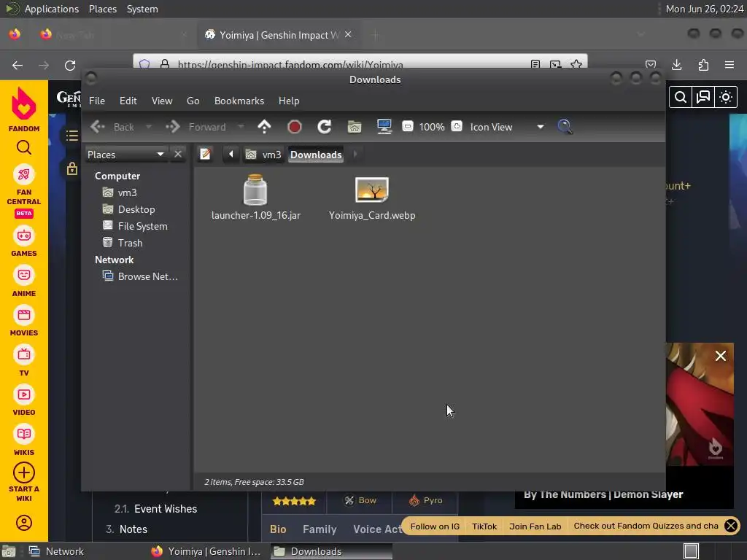Zoom in with the plus icon
747x560 pixels.
point(457,126)
